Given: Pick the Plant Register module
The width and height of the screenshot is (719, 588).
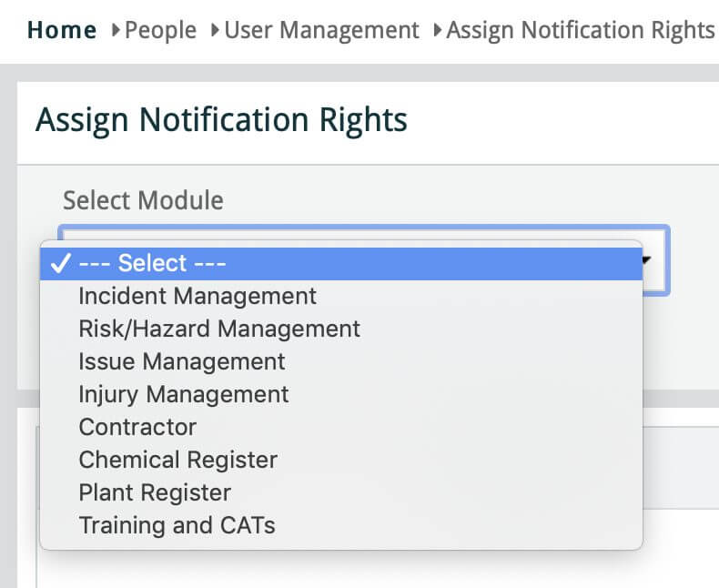Looking at the screenshot, I should [x=155, y=492].
